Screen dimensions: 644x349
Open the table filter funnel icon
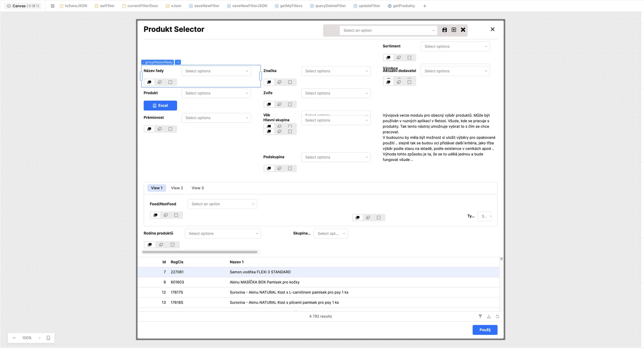[x=480, y=316]
